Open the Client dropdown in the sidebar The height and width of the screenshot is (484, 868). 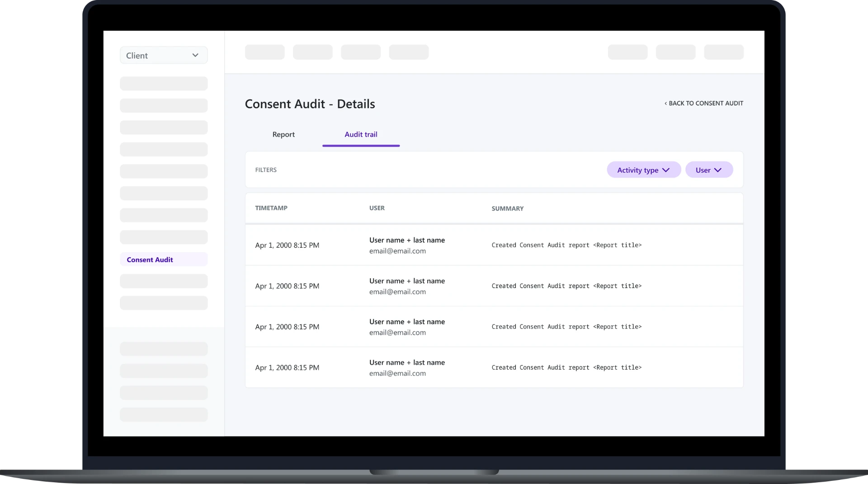click(164, 55)
